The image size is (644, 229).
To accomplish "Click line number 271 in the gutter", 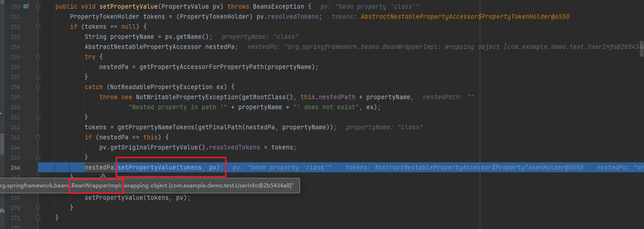I will pyautogui.click(x=15, y=218).
